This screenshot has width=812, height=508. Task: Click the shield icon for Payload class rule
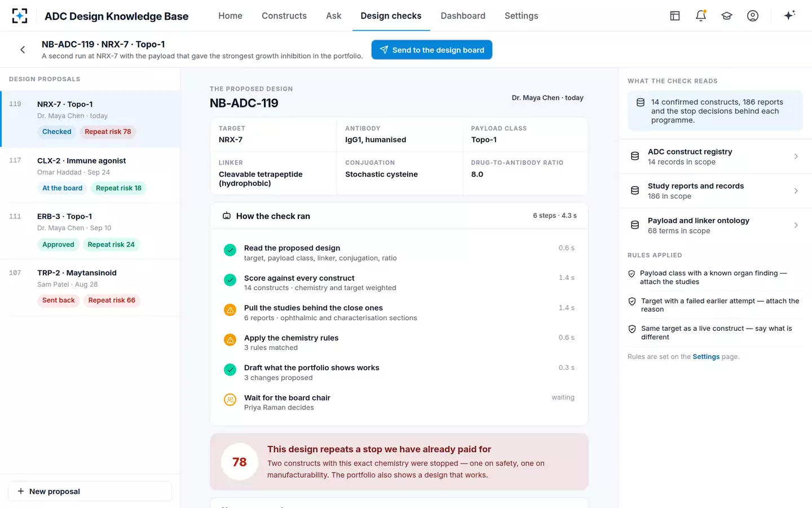pos(632,274)
